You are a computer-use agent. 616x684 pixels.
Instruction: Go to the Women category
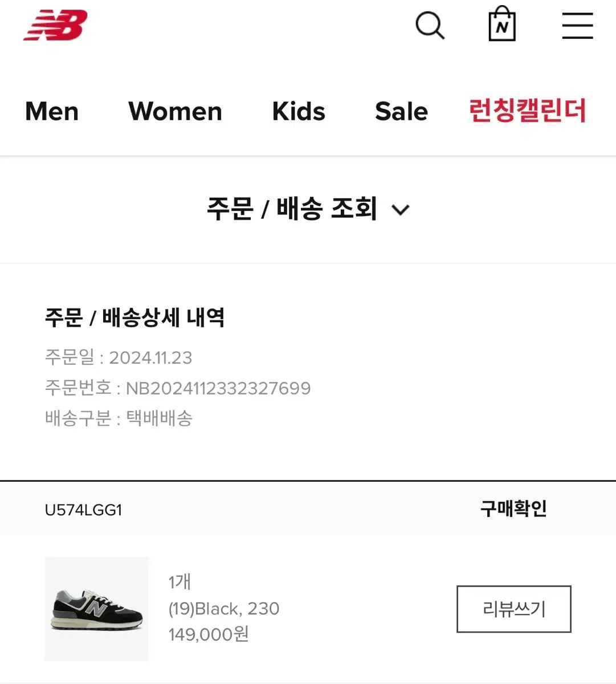(175, 111)
